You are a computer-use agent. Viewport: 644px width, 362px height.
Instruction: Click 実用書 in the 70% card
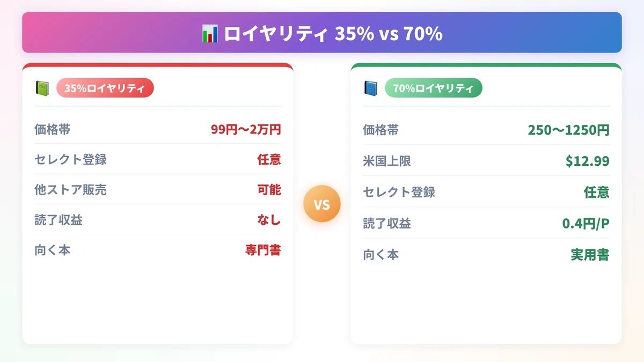[590, 254]
